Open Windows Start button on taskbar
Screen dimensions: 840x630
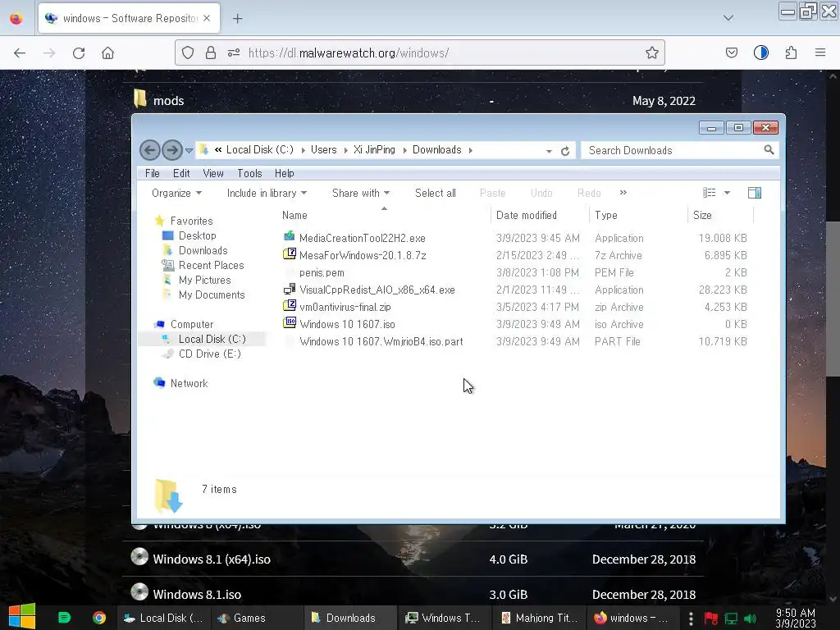[x=22, y=617]
